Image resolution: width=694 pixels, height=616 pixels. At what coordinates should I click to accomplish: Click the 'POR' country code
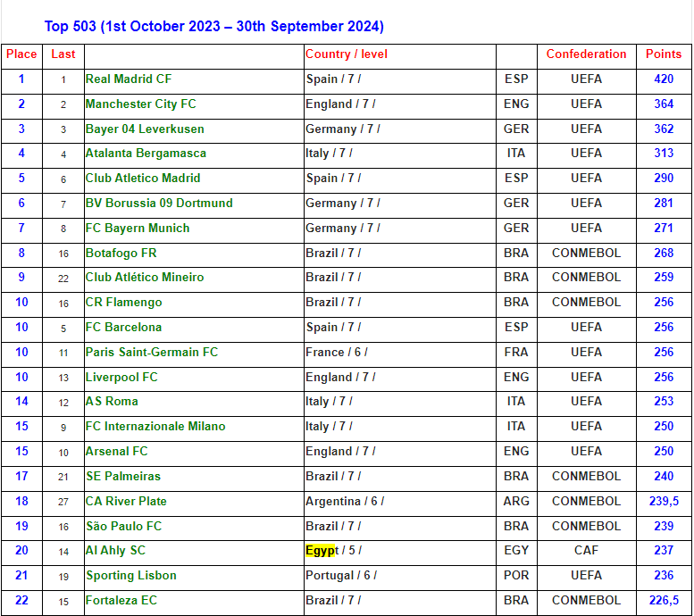click(516, 576)
